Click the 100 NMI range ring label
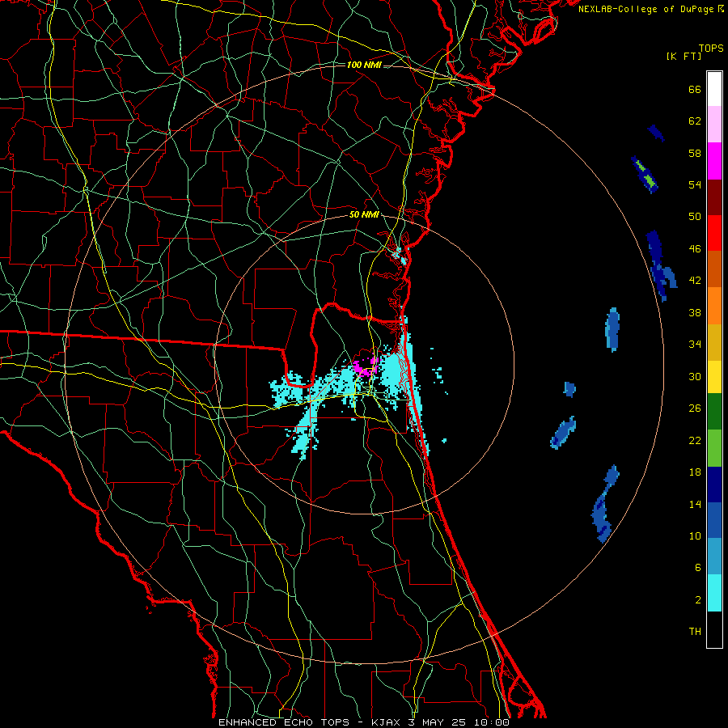Image resolution: width=728 pixels, height=728 pixels. click(x=364, y=65)
